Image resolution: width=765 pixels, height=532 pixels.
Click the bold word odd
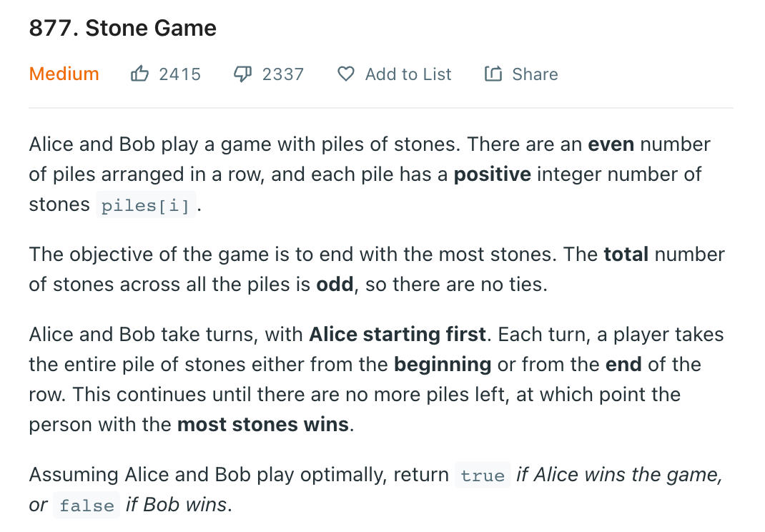(335, 284)
